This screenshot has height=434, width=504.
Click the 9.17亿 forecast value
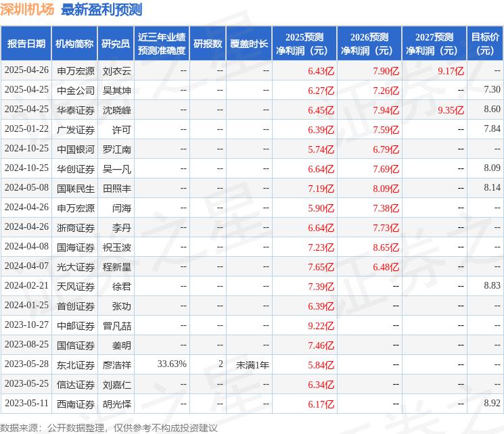[x=451, y=71]
